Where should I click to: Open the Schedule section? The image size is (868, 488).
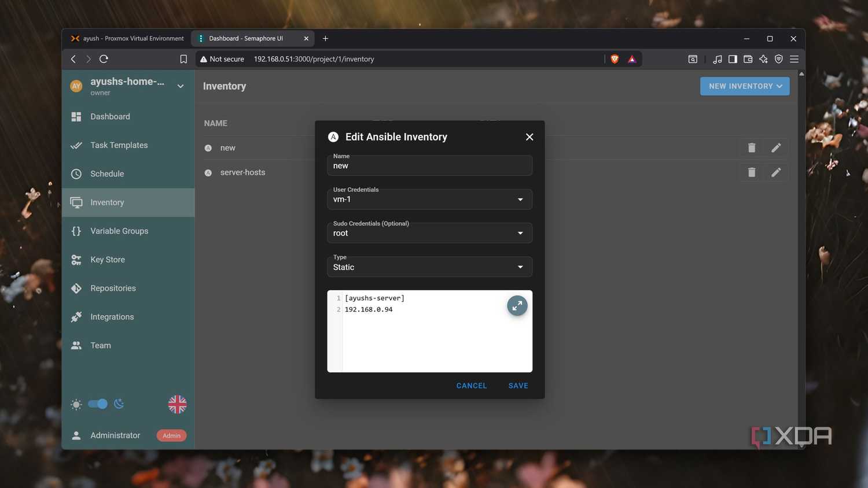click(x=128, y=174)
